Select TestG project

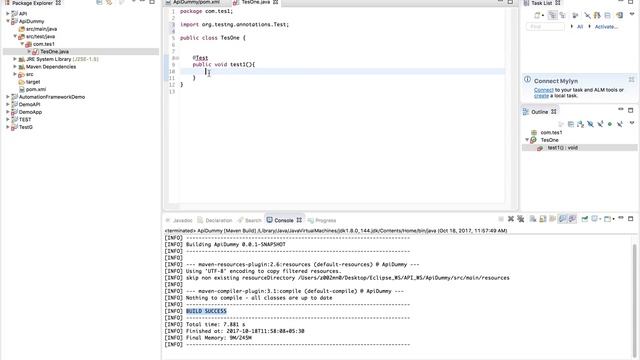25,127
